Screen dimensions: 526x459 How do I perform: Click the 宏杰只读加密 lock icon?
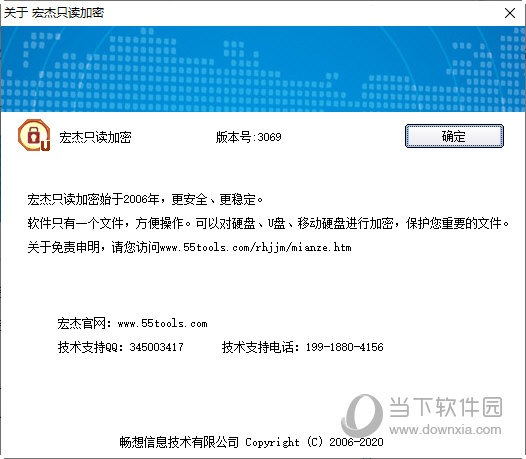click(34, 136)
